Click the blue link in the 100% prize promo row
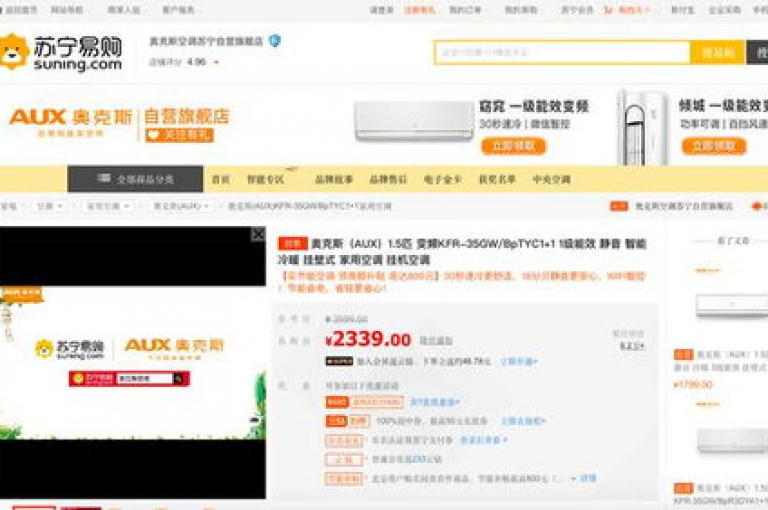 pos(522,421)
